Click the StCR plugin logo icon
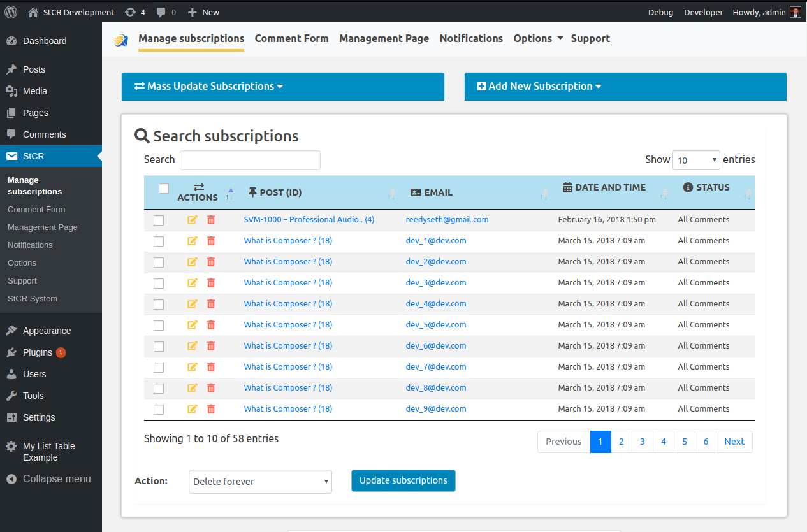Viewport: 807px width, 532px height. 120,40
